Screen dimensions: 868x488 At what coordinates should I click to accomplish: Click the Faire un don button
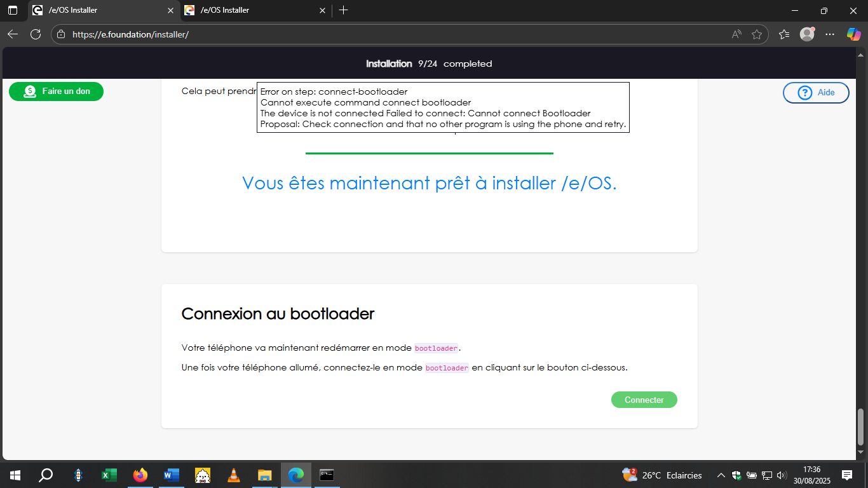[x=56, y=91]
